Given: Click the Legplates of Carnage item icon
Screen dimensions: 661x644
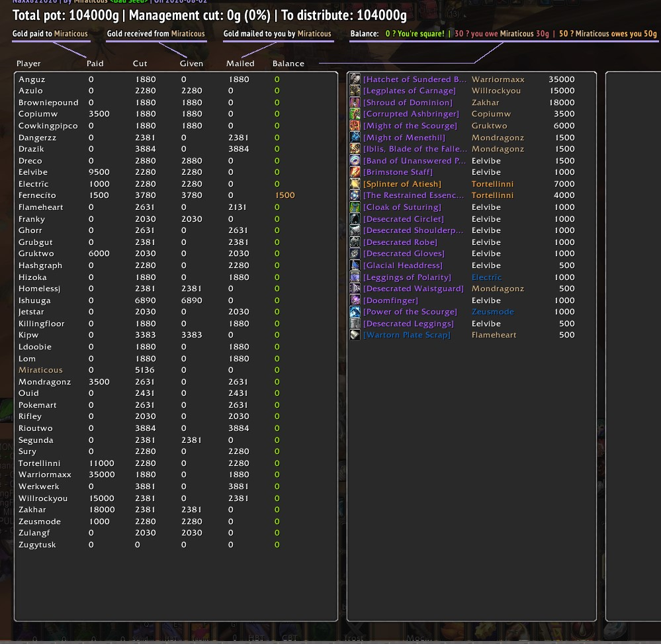Looking at the screenshot, I should click(355, 91).
